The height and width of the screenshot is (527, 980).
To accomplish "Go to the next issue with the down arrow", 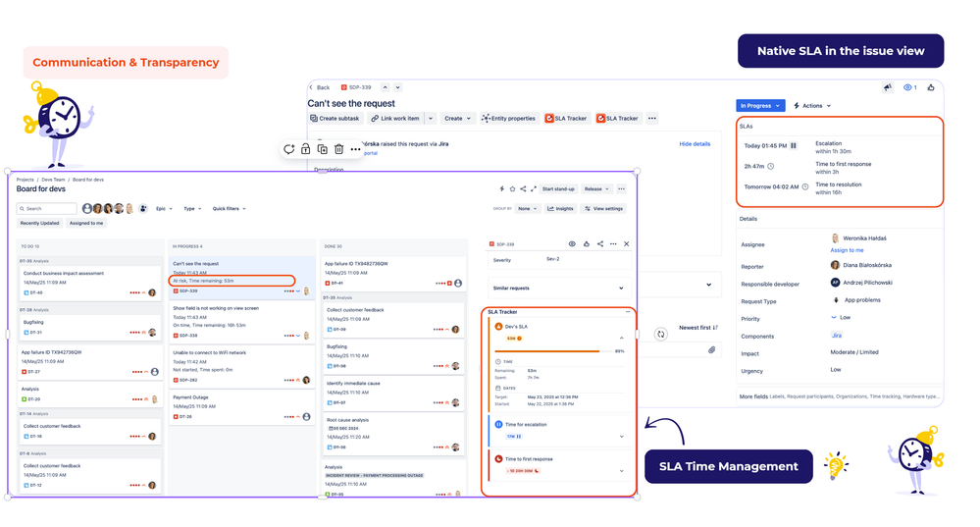I will (397, 87).
